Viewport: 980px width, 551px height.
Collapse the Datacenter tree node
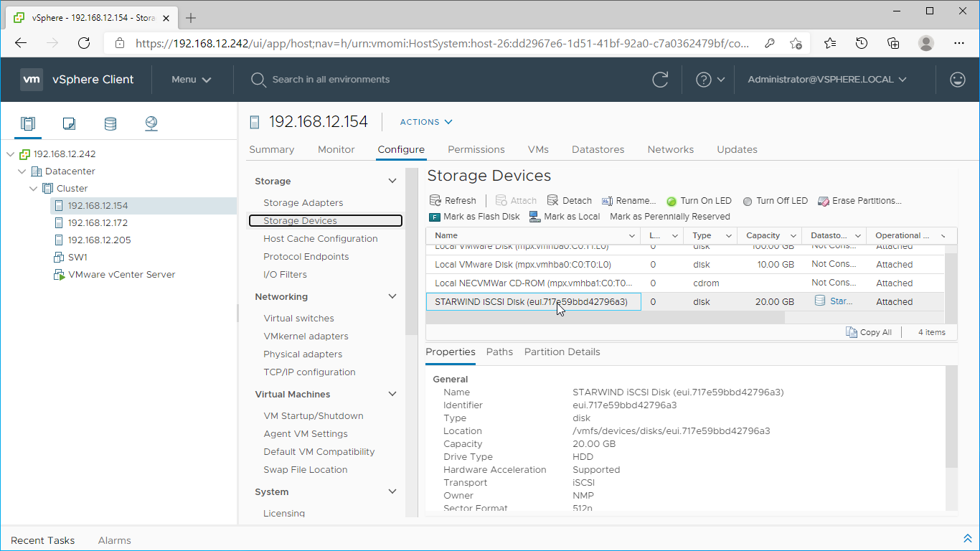click(x=22, y=171)
